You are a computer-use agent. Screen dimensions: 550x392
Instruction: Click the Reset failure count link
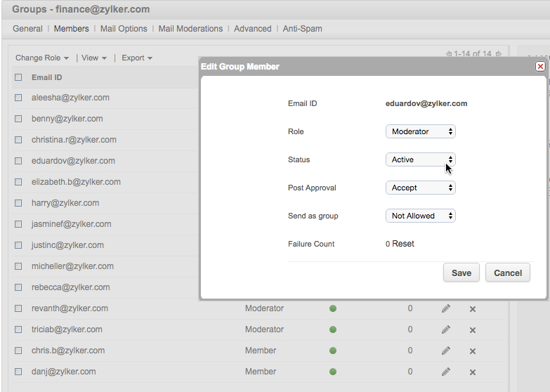(x=403, y=244)
